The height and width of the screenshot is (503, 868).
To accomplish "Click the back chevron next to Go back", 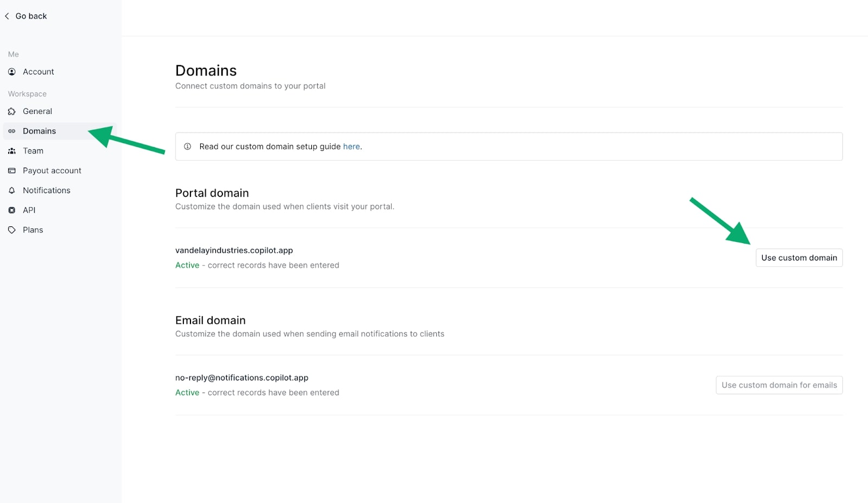I will [7, 16].
